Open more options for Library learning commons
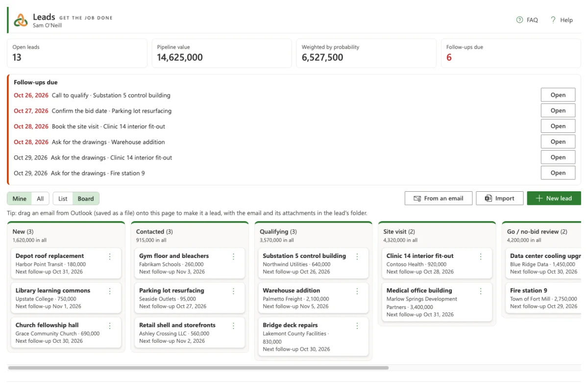 coord(110,291)
